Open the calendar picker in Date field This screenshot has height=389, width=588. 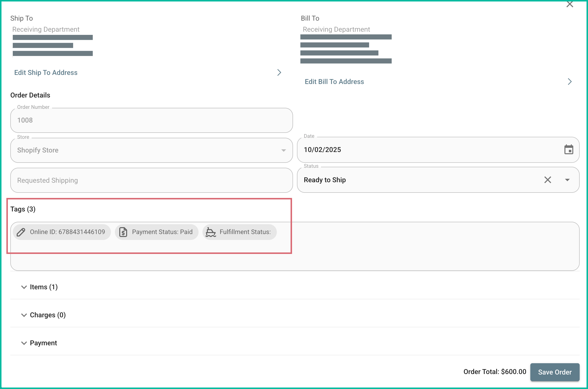pos(569,150)
